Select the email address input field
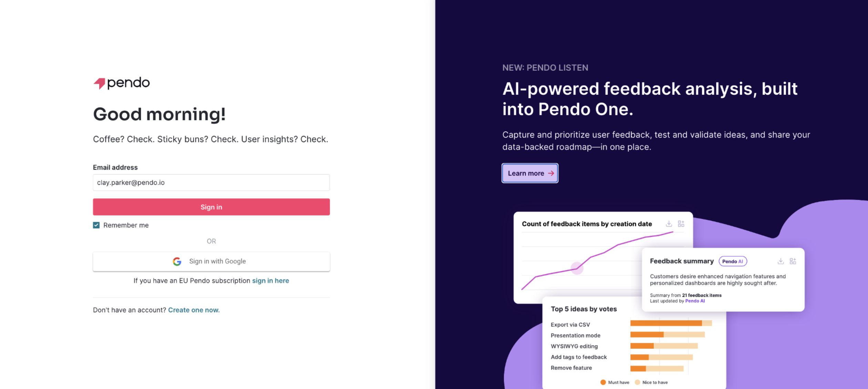The height and width of the screenshot is (389, 868). pyautogui.click(x=211, y=182)
